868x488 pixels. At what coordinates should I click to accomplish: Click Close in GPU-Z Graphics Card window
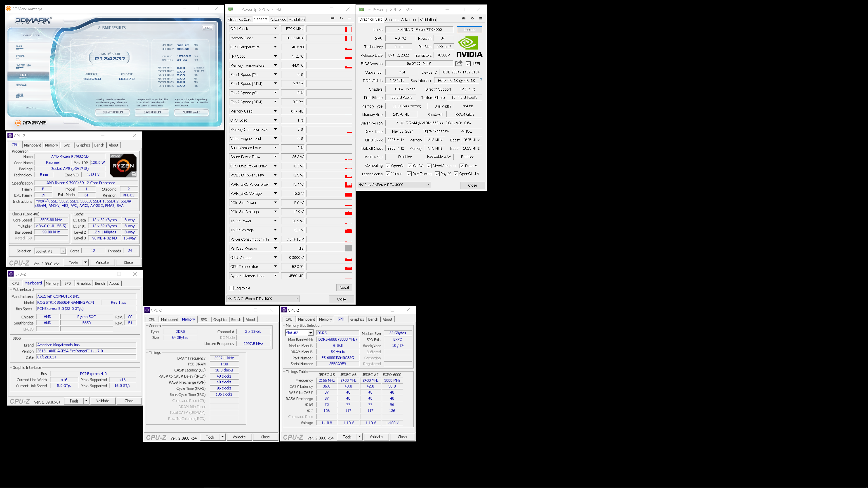click(x=472, y=185)
